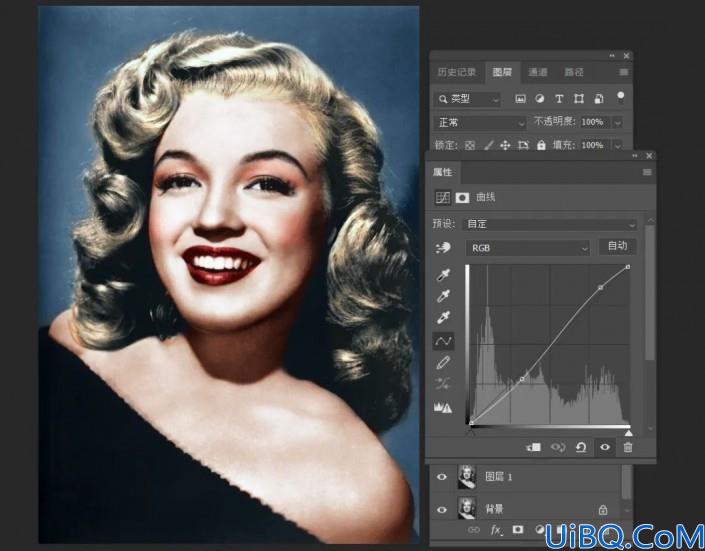
Task: Select the draw curve pencil tool
Action: 443,363
